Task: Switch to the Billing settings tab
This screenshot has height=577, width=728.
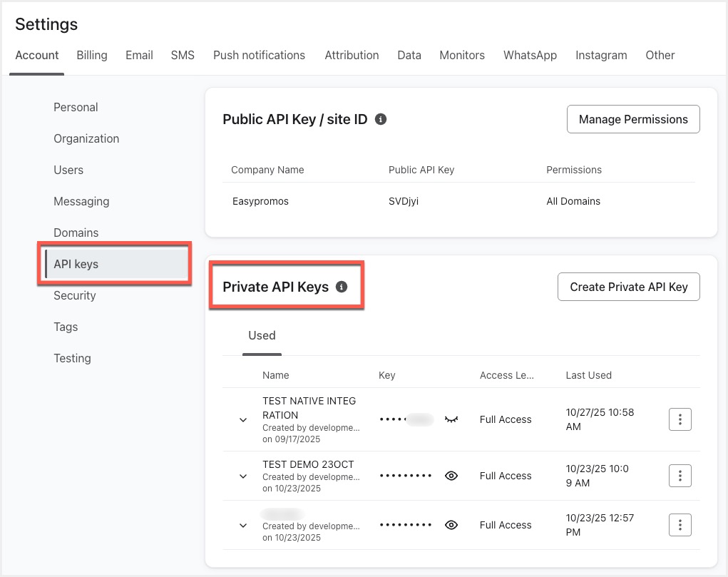Action: coord(92,55)
